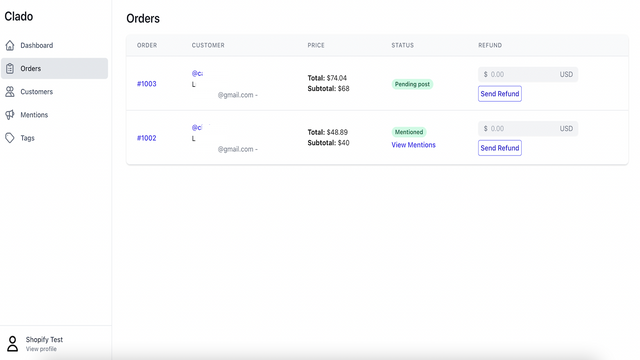The image size is (640, 360).
Task: Open the Dashboard menu item
Action: (x=54, y=45)
